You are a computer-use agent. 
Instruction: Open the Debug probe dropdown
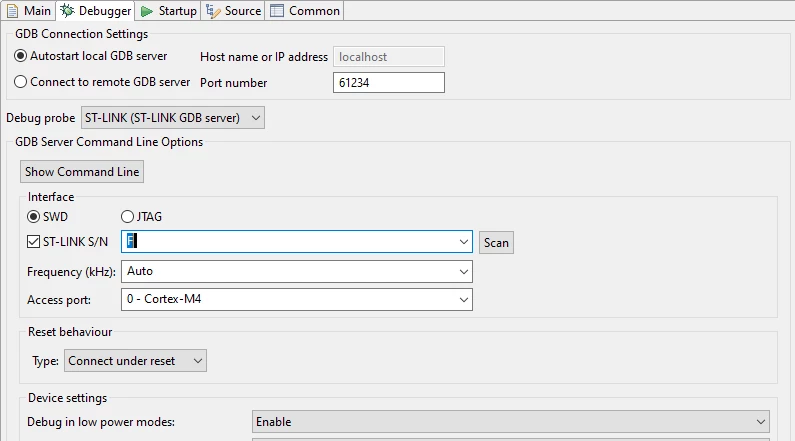tap(173, 118)
